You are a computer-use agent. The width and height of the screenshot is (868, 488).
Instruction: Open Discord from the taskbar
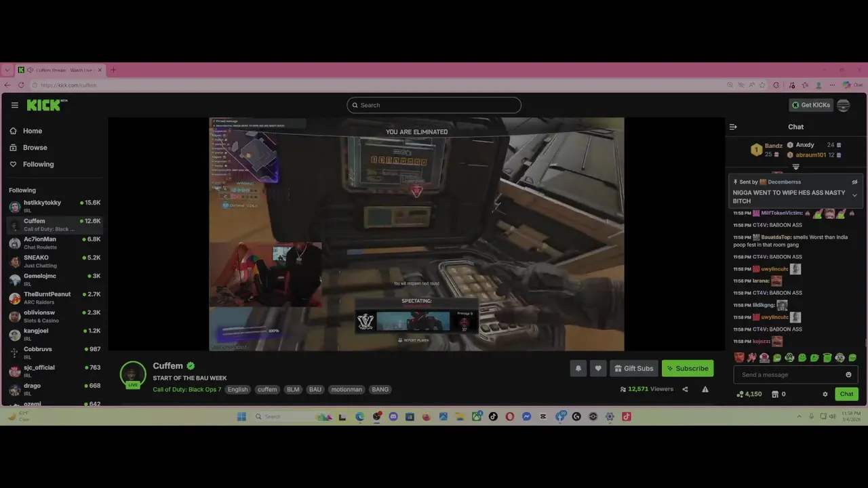tap(393, 416)
